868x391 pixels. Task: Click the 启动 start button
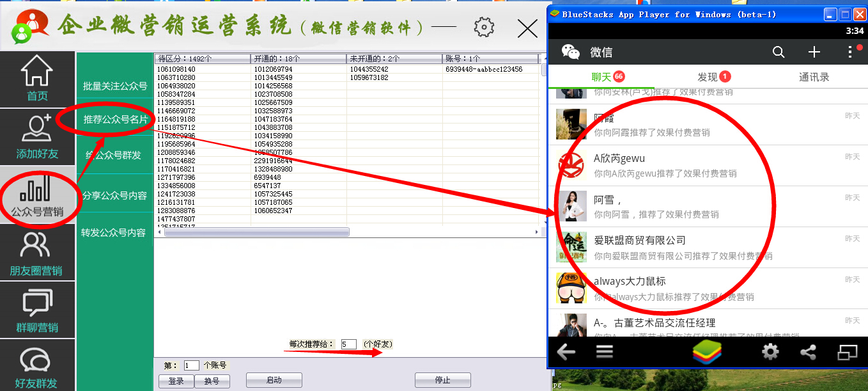pyautogui.click(x=274, y=380)
